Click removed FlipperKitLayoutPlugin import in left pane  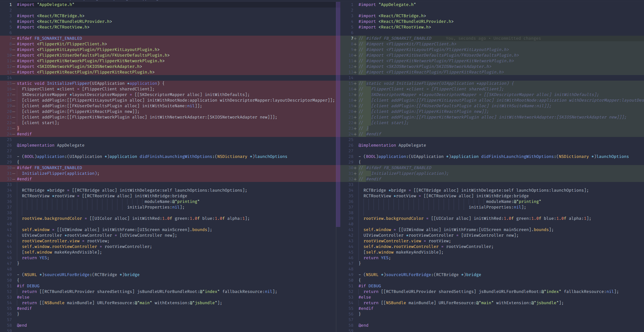click(x=88, y=50)
